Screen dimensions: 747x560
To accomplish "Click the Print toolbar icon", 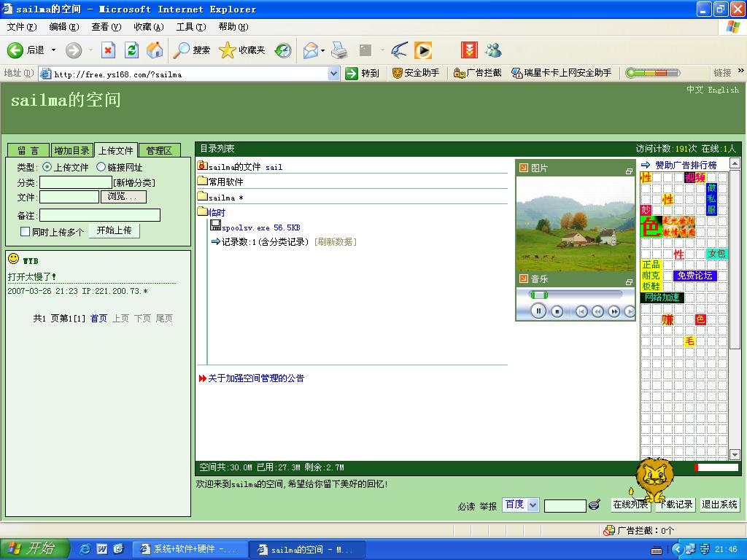I will click(x=339, y=50).
